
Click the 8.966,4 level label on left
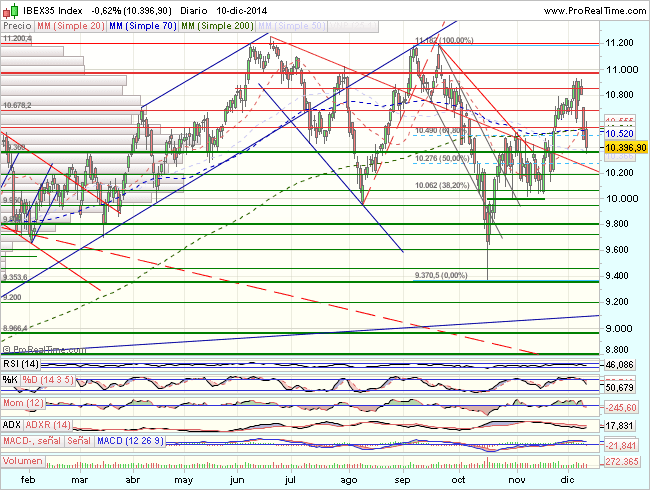click(15, 328)
